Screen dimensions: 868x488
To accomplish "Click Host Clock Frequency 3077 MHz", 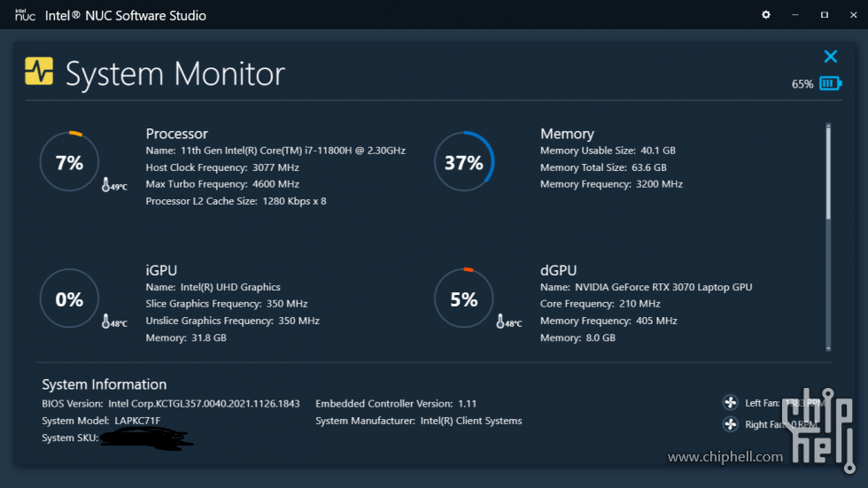I will click(222, 167).
